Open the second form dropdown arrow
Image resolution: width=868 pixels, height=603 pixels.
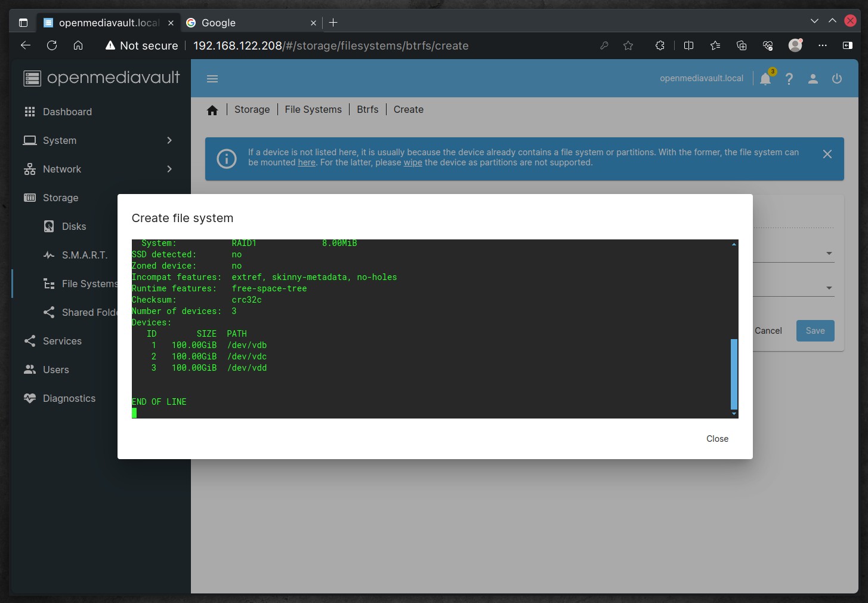pyautogui.click(x=829, y=288)
